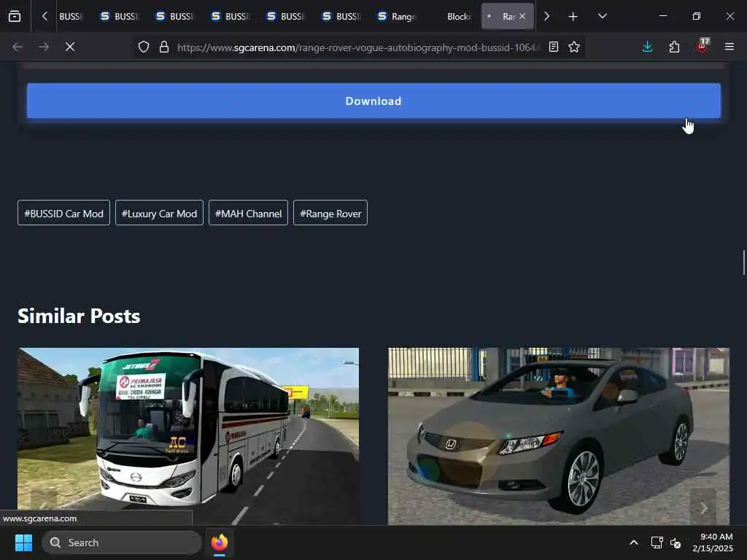Open the downloads panel
The image size is (747, 560).
point(648,47)
